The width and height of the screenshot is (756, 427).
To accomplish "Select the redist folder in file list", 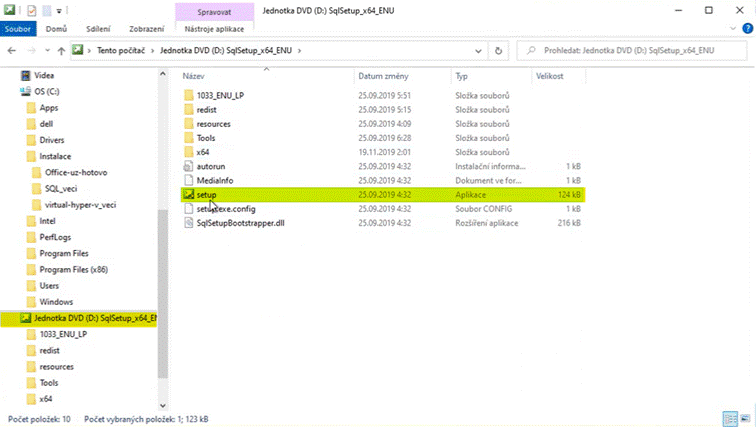I will [x=206, y=110].
